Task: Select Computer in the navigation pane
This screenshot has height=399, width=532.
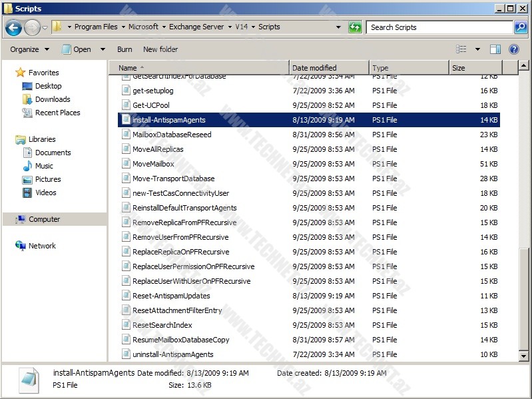Action: pos(44,219)
